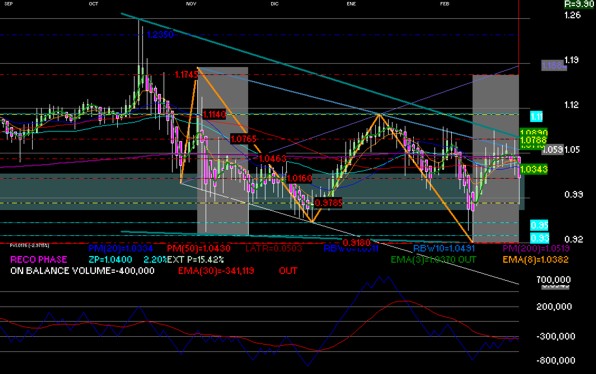The width and height of the screenshot is (596, 374).
Task: Click the EMA(8)=1.0382 readout
Action: [535, 260]
